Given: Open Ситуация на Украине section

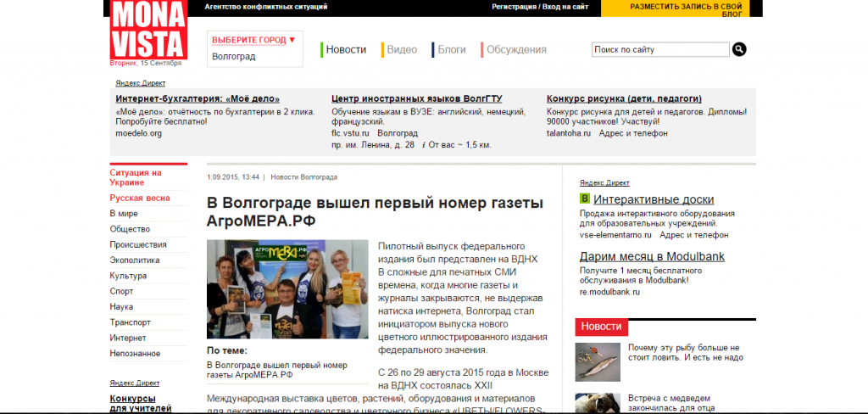Looking at the screenshot, I should tap(136, 177).
